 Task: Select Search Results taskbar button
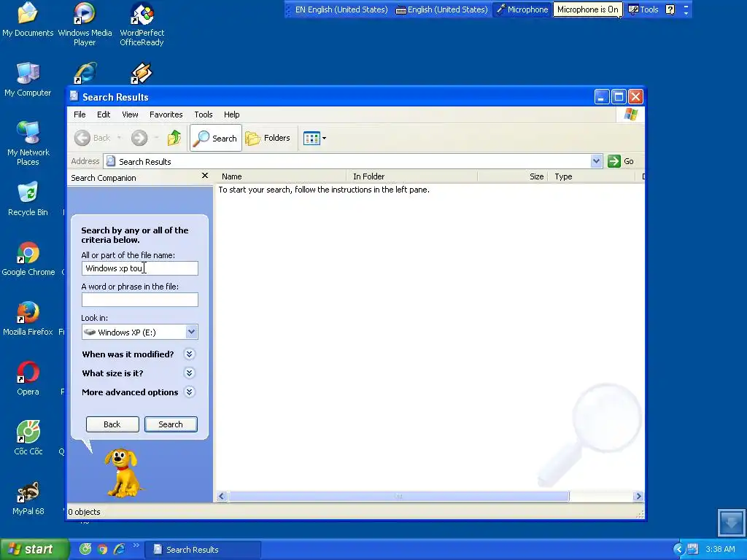click(203, 550)
